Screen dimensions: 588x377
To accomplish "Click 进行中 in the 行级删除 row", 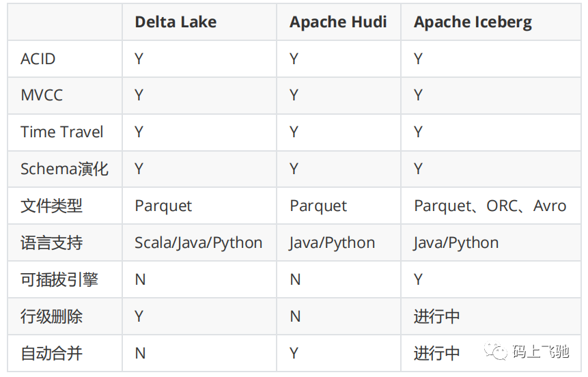I will (436, 316).
